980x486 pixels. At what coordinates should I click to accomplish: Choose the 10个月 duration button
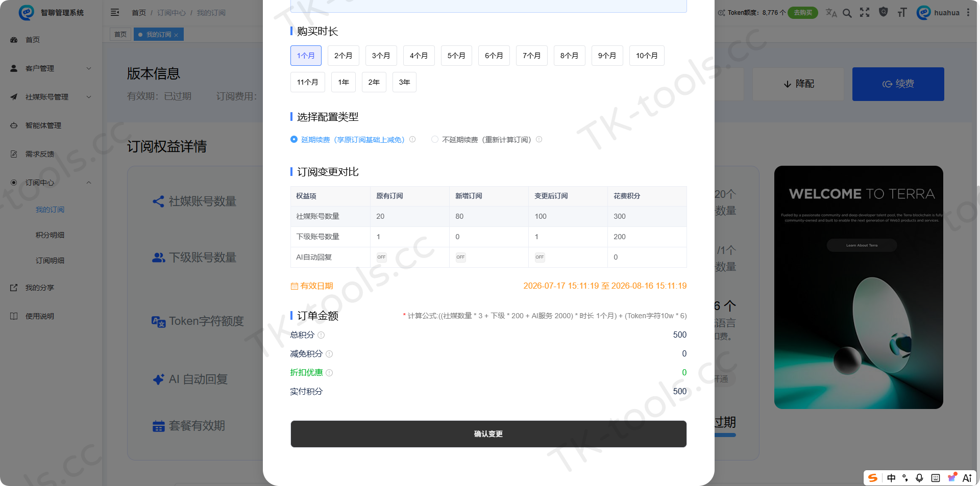647,56
